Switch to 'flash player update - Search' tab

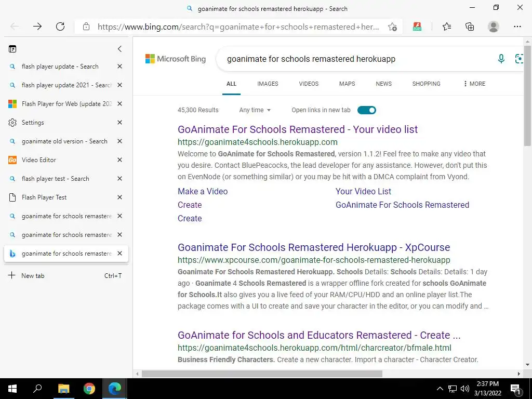point(60,66)
